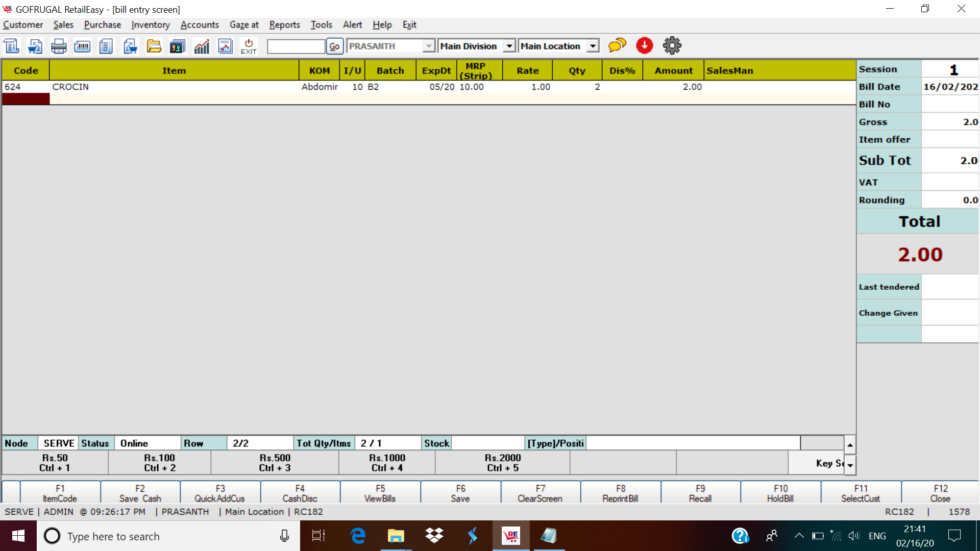Click the printer icon in toolbar
Screen dimensions: 980x551
point(59,46)
